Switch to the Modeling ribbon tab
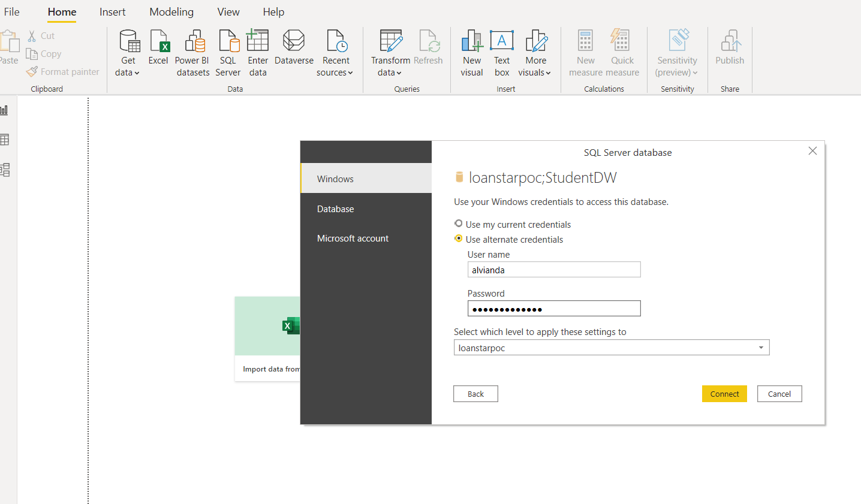Screen dimensions: 861x504 [x=171, y=11]
